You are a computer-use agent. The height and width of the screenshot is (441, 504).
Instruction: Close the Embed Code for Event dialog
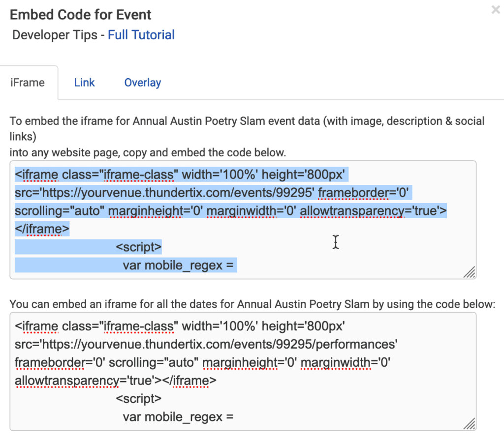(496, 10)
